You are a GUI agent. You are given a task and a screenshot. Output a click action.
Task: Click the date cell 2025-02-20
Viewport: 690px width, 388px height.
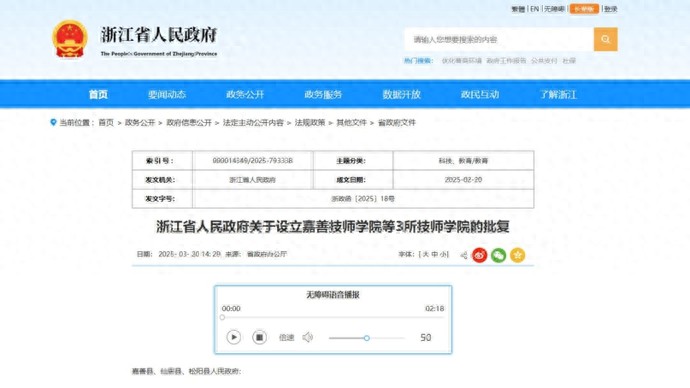click(x=463, y=179)
